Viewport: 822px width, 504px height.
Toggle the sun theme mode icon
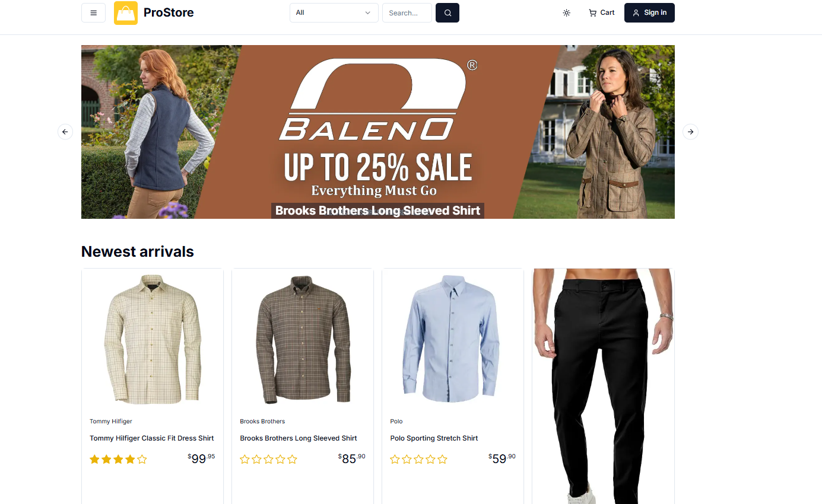coord(567,12)
